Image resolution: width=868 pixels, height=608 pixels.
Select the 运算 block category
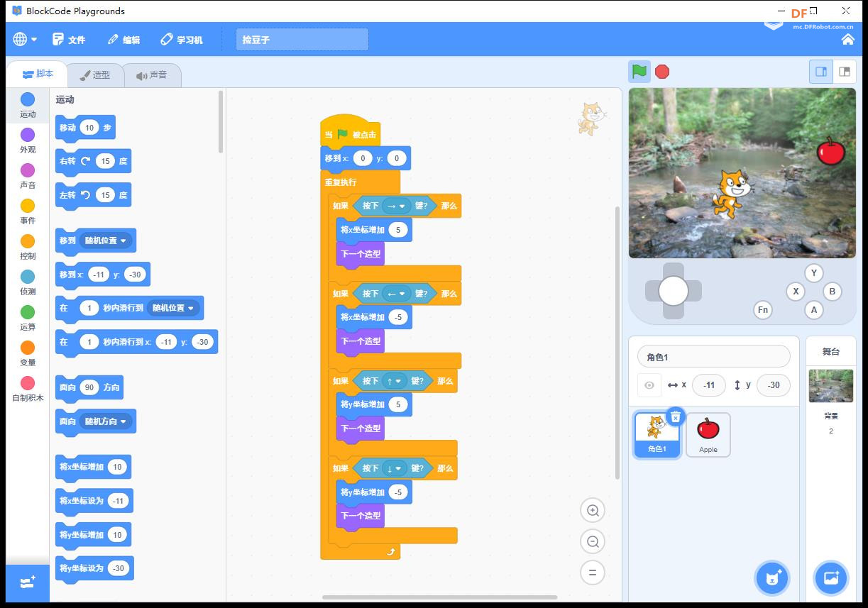click(x=28, y=318)
